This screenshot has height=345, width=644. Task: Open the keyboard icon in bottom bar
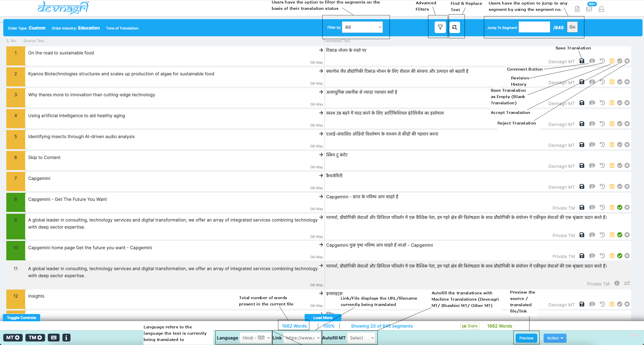[54, 337]
